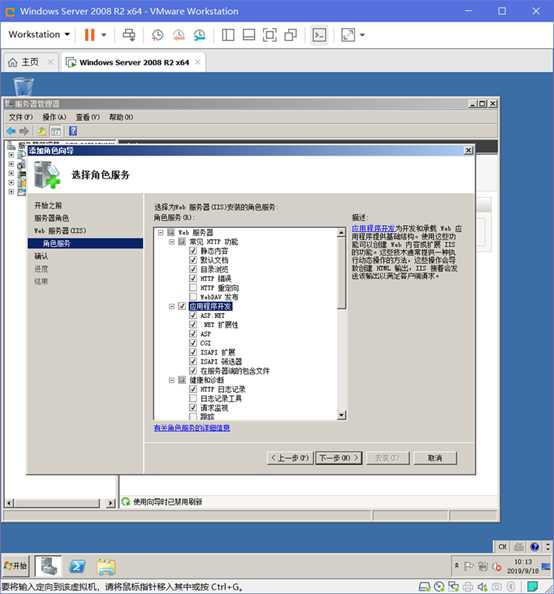This screenshot has width=554, height=594.
Task: Click the 取消 cancel button
Action: point(435,458)
